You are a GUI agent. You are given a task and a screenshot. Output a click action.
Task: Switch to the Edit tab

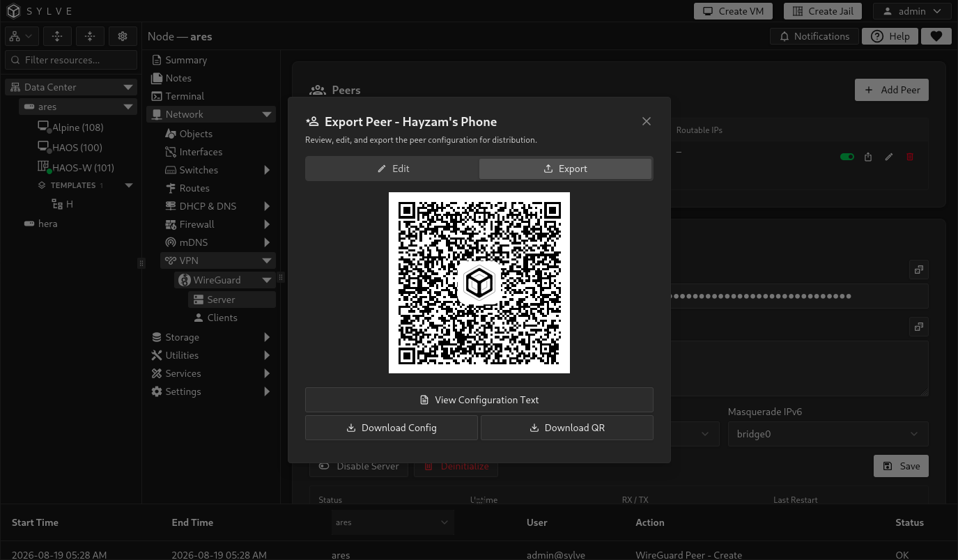(393, 169)
